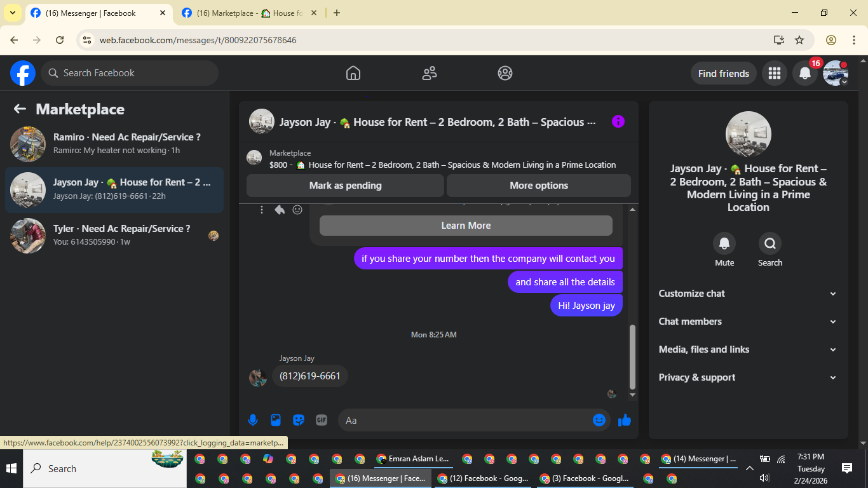This screenshot has height=488, width=868.
Task: Click chat scroll up arrow
Action: 632,209
